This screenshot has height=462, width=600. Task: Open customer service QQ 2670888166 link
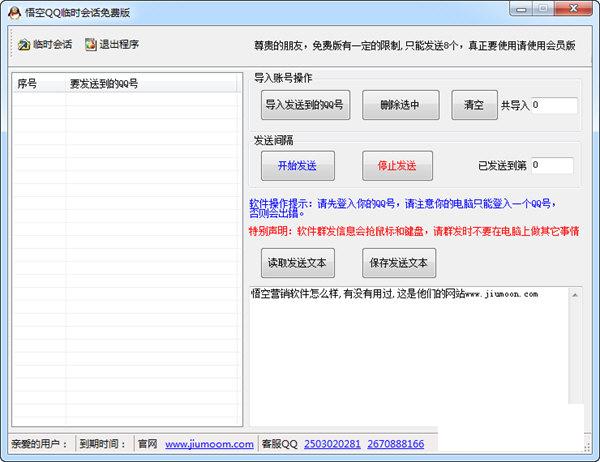396,444
